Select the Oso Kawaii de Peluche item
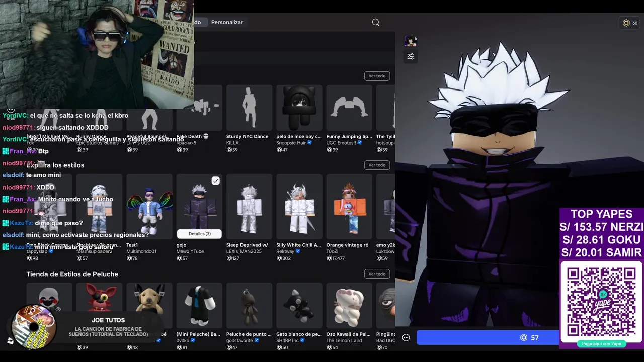The width and height of the screenshot is (644, 362). [x=349, y=305]
